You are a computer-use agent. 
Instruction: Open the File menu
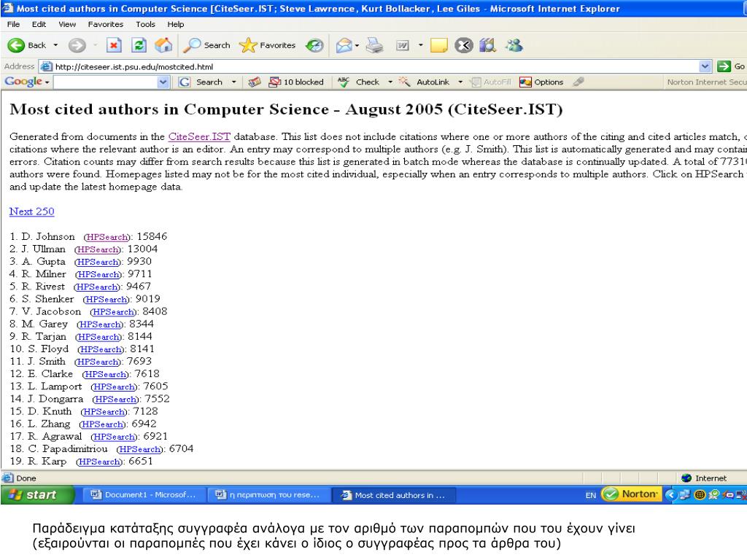point(13,24)
